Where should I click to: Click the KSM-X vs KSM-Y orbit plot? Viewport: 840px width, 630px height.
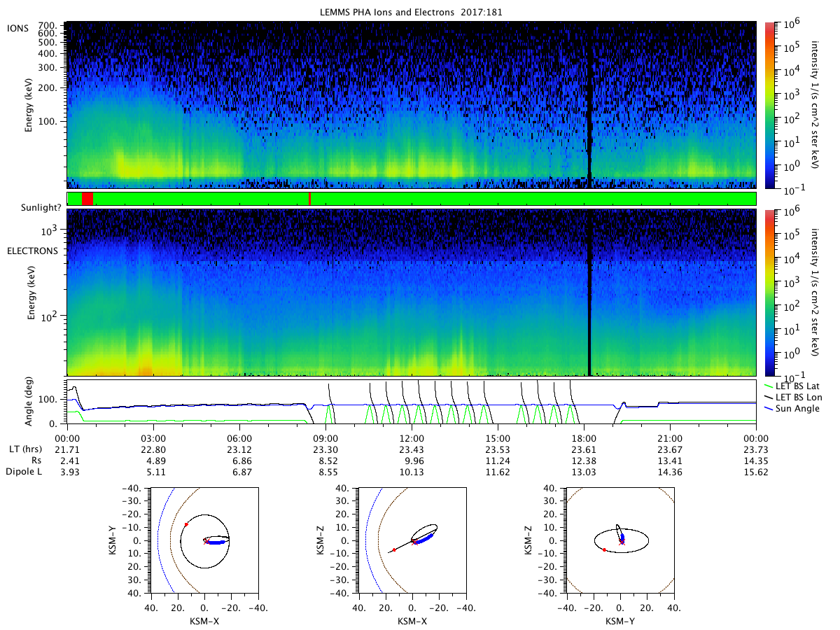(204, 540)
